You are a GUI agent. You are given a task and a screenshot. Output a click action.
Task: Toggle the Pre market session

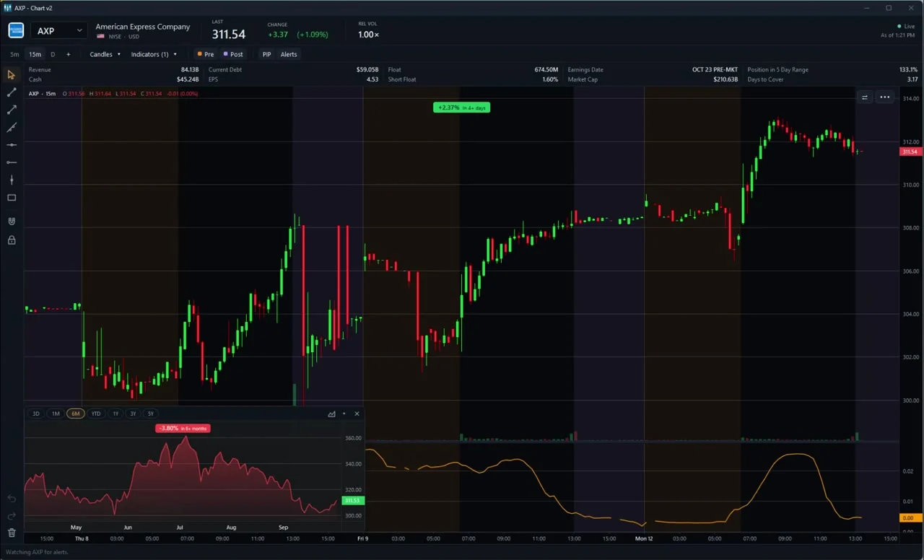point(206,54)
